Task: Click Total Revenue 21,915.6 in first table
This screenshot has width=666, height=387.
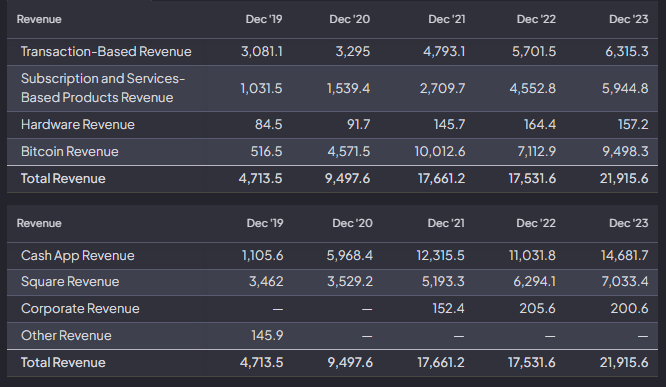Action: coord(624,178)
